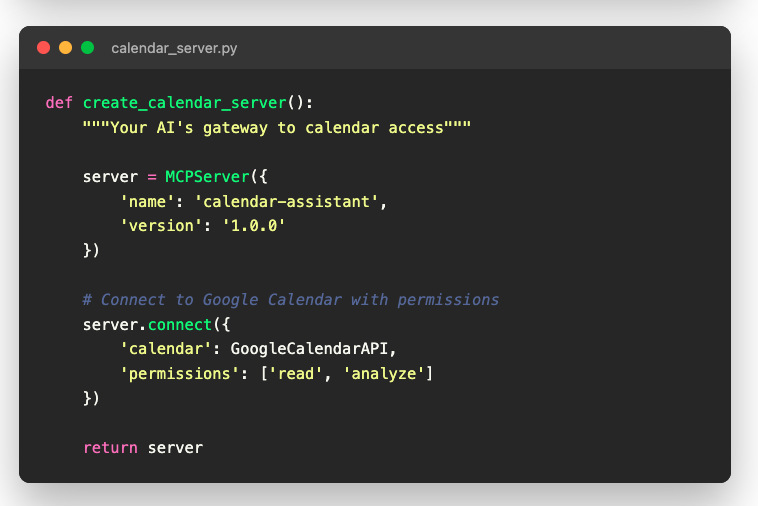Click the Connect to Google Calendar comment

point(291,300)
